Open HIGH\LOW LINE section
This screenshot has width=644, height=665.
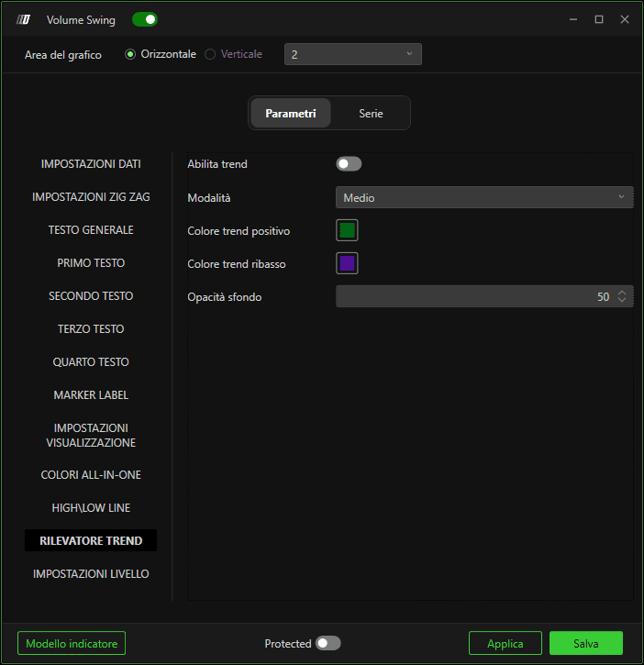(x=91, y=508)
